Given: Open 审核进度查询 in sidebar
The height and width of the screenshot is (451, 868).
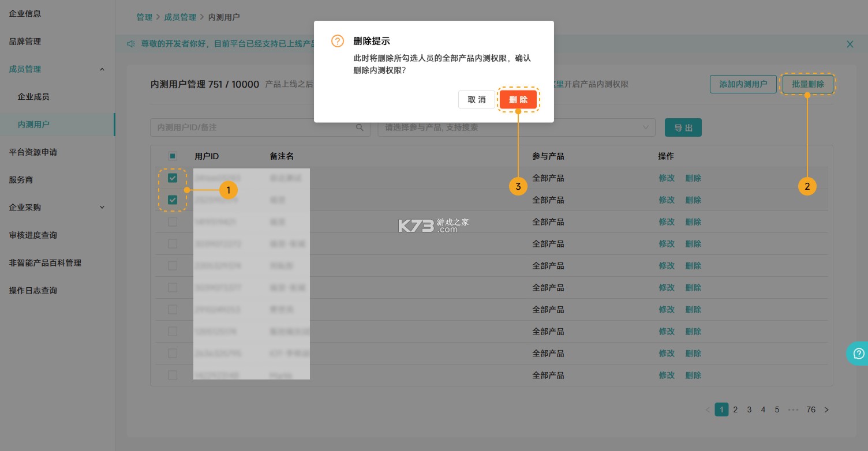Looking at the screenshot, I should (33, 235).
